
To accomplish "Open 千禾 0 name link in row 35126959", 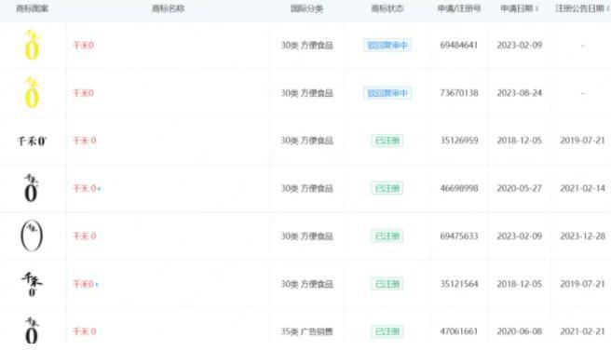I will 85,141.
